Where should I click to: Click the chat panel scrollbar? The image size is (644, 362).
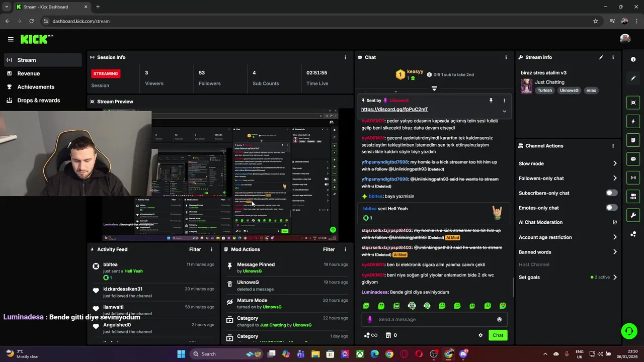[513, 287]
